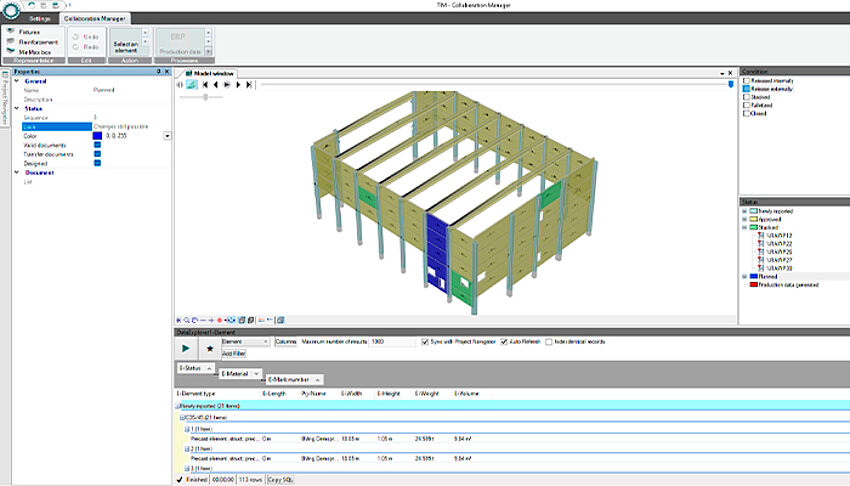850x486 pixels.
Task: Jump to last step in model playback
Action: (x=249, y=85)
